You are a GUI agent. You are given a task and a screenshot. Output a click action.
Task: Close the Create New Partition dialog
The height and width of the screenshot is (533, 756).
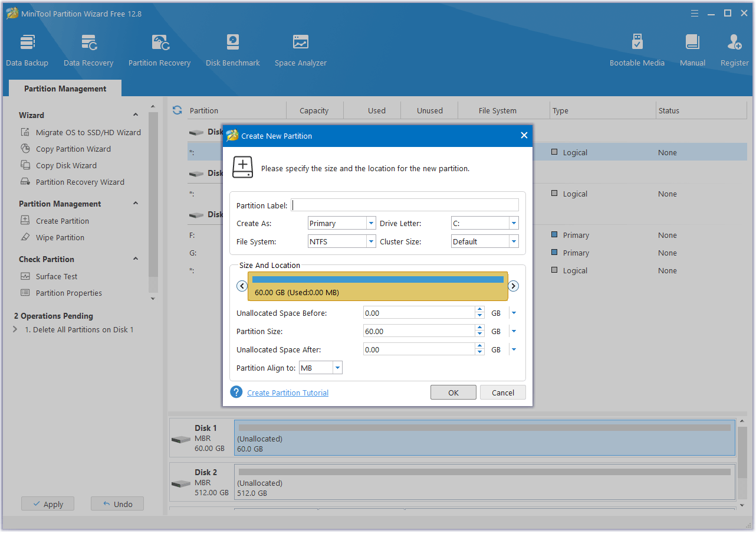coord(524,136)
